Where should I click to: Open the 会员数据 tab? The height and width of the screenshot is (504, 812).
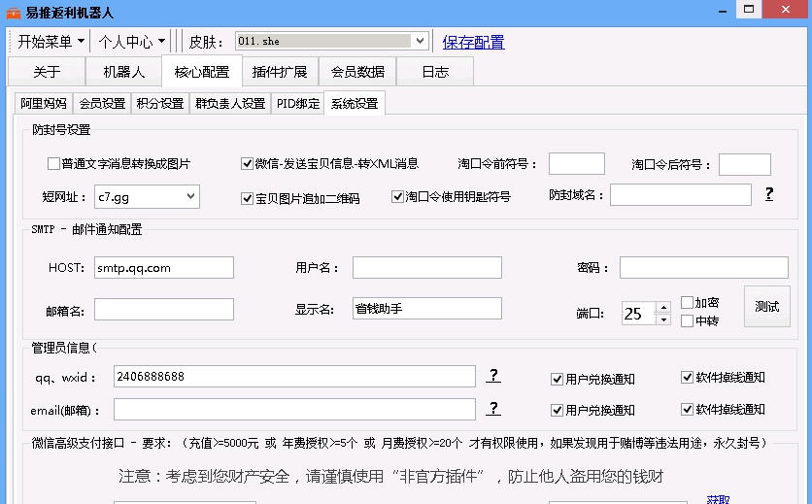[x=357, y=72]
